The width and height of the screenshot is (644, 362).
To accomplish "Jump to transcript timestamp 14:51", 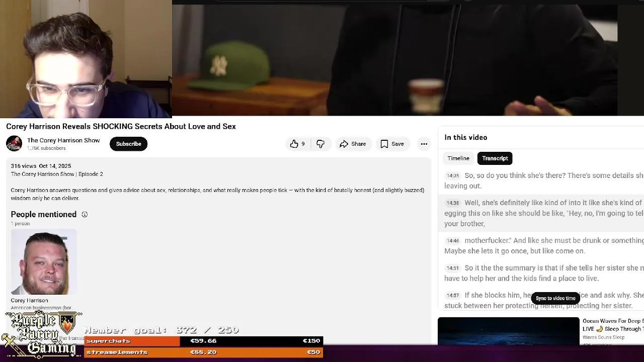I will [453, 268].
